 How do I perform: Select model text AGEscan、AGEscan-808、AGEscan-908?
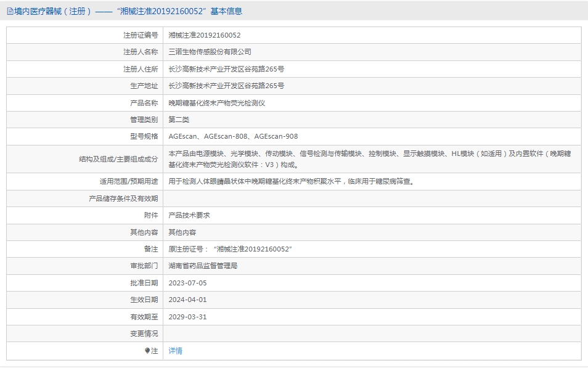[233, 137]
